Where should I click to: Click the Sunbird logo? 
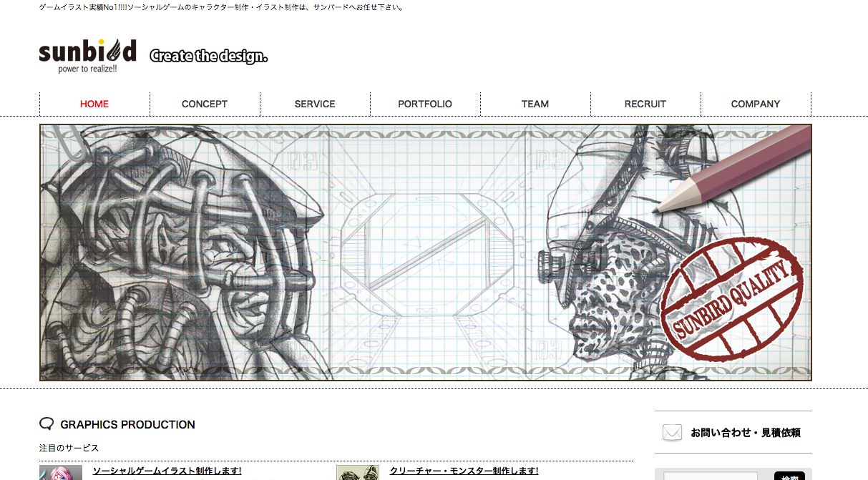[87, 55]
